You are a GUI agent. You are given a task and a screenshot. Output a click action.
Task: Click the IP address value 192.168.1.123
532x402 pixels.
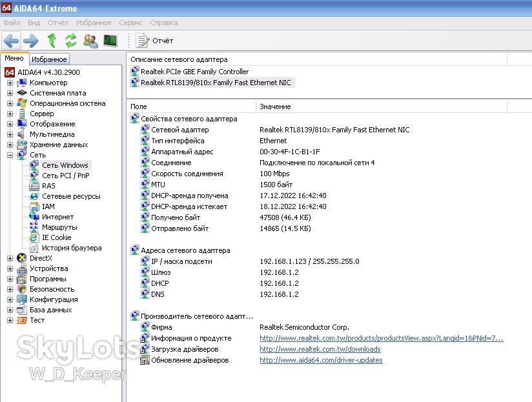[x=283, y=261]
